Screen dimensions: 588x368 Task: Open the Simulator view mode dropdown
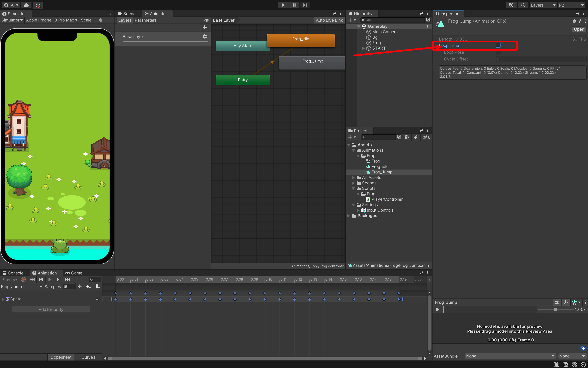[12, 20]
